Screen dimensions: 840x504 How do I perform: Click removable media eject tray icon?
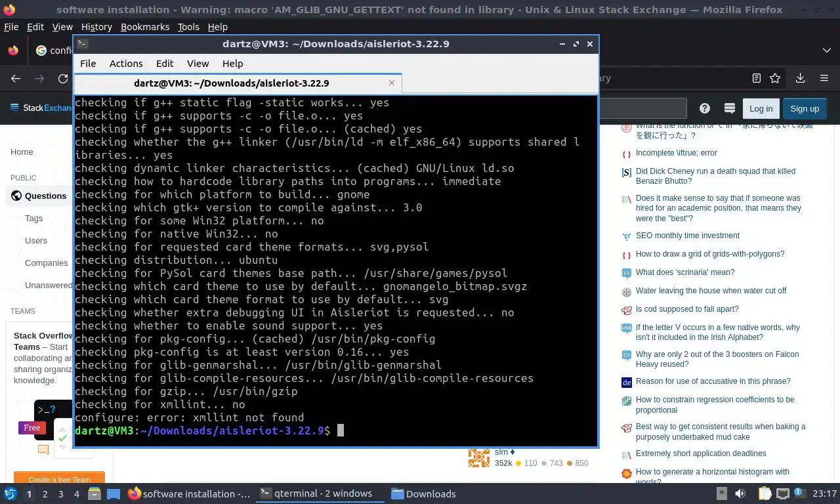click(721, 493)
